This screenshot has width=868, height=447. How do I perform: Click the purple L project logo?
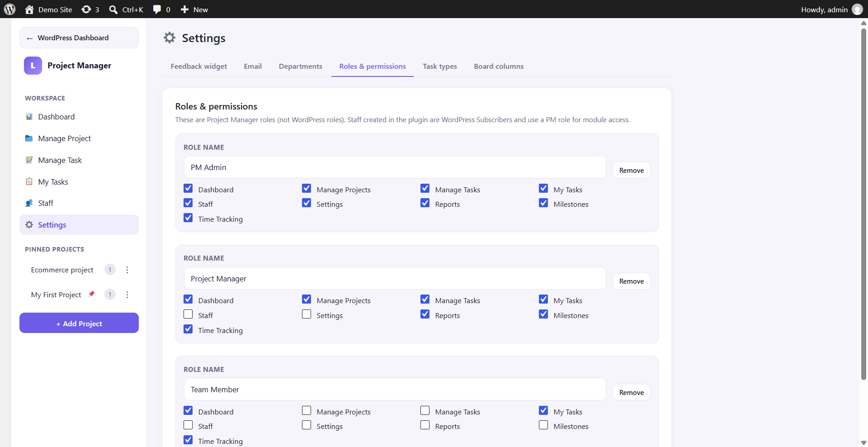(33, 66)
